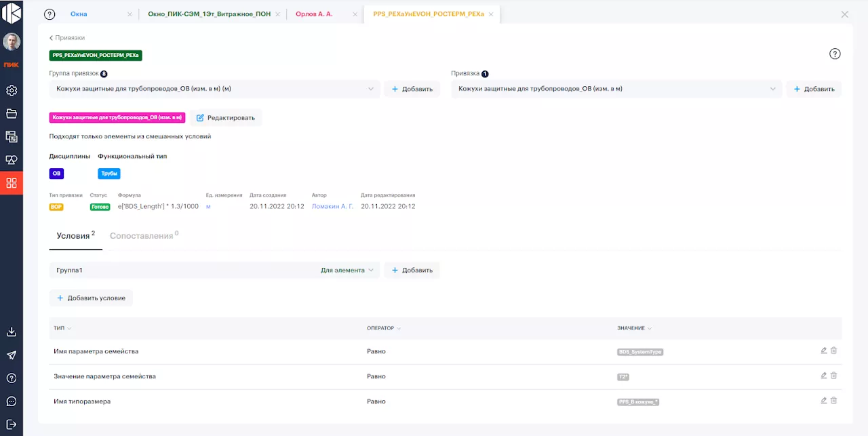This screenshot has height=436, width=868.
Task: Switch to the Сопоставления tab
Action: pyautogui.click(x=144, y=236)
